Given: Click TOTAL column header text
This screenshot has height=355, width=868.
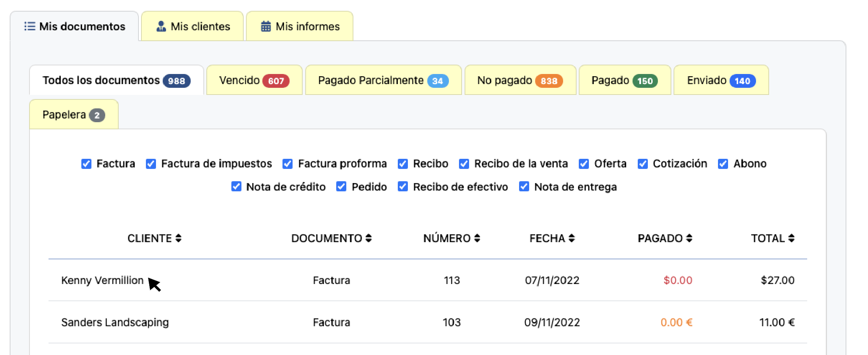Looking at the screenshot, I should click(768, 238).
